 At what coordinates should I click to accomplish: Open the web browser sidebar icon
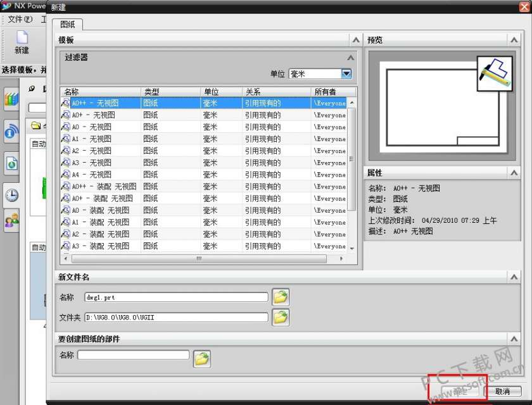click(11, 164)
